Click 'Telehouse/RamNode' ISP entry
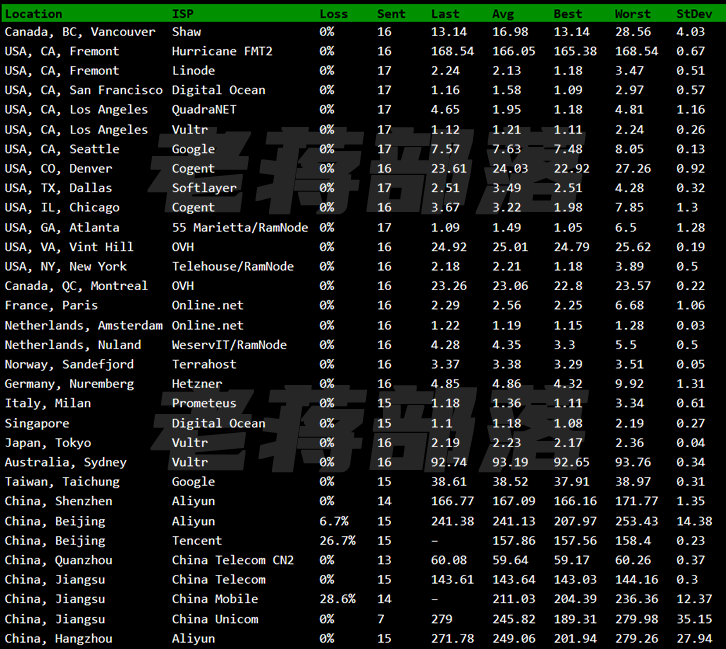 pos(233,267)
